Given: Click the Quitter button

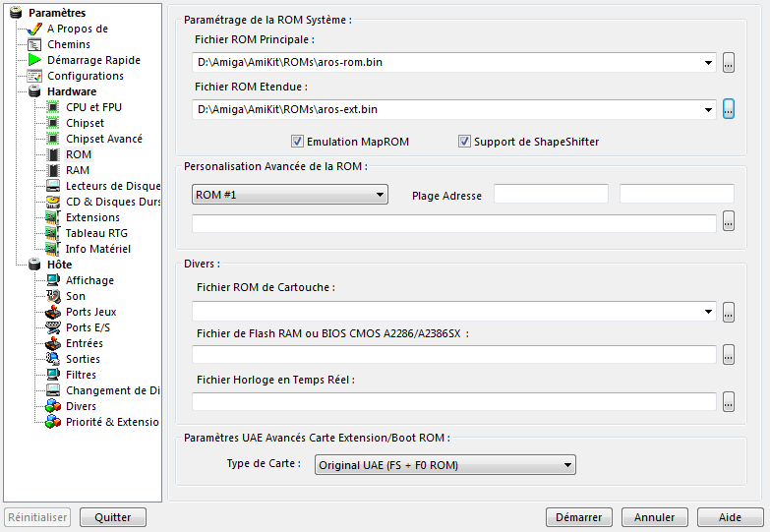Looking at the screenshot, I should 113,517.
